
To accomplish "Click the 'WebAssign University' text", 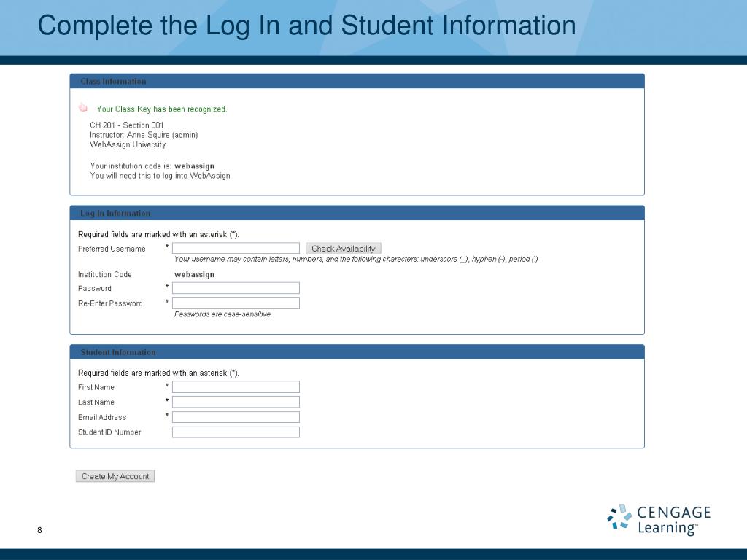I will coord(128,144).
